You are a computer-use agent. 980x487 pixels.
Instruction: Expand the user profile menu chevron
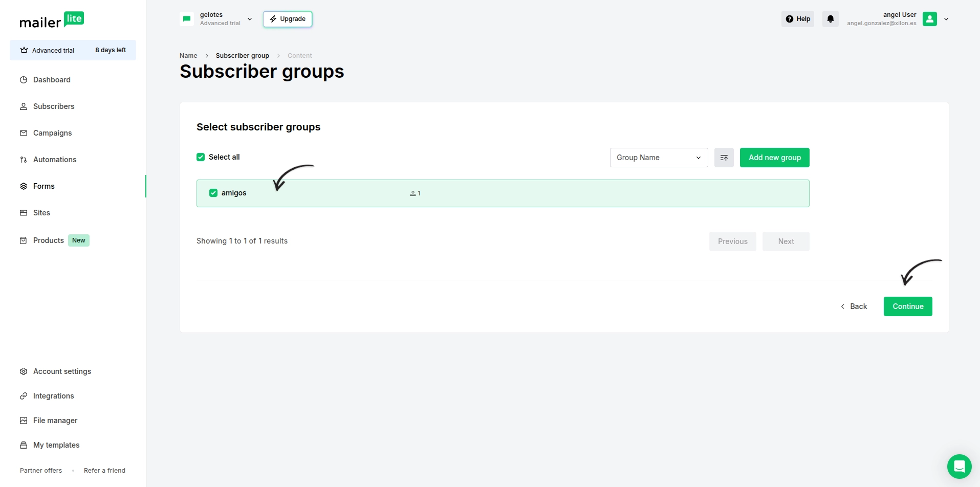[946, 19]
